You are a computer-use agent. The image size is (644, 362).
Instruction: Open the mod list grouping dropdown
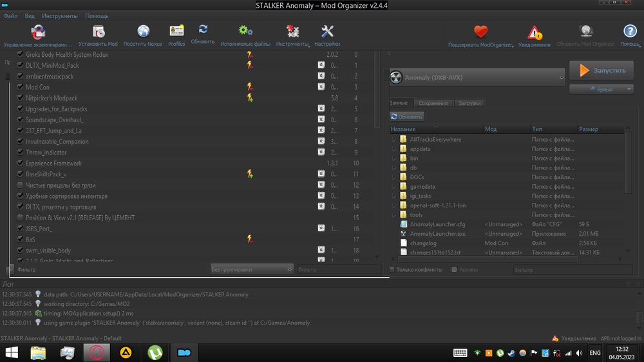pos(252,270)
